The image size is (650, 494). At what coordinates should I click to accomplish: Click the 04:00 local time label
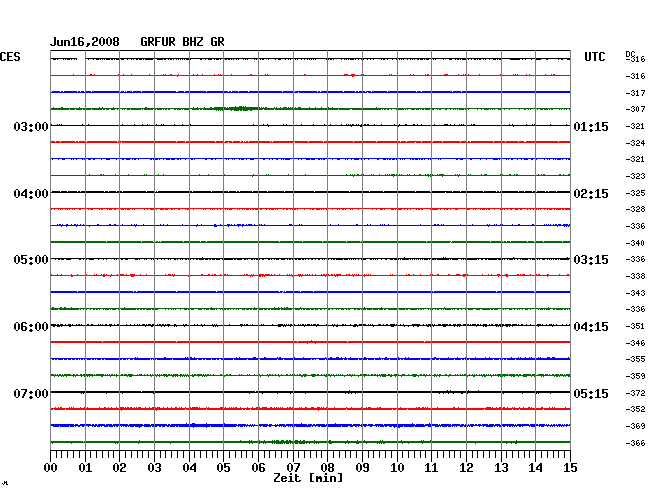coord(31,194)
